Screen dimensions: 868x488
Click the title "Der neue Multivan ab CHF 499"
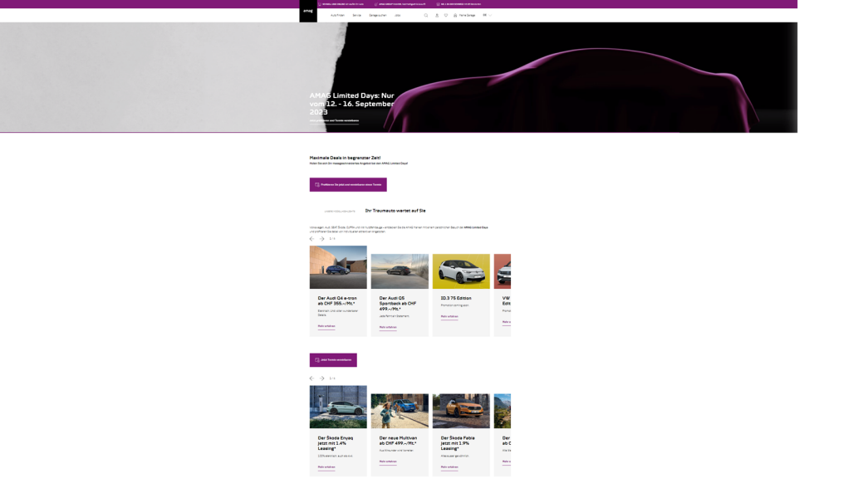(x=398, y=441)
